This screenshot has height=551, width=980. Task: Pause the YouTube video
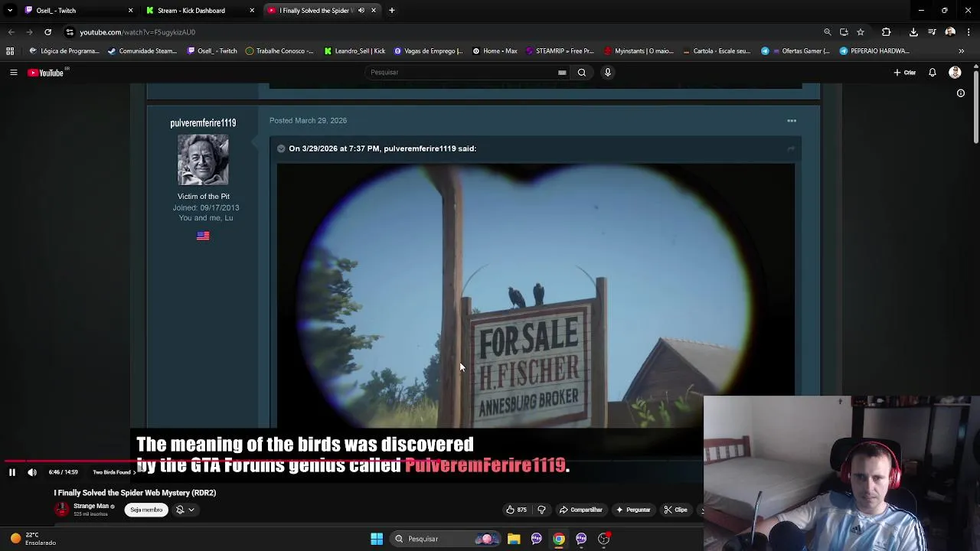[12, 472]
